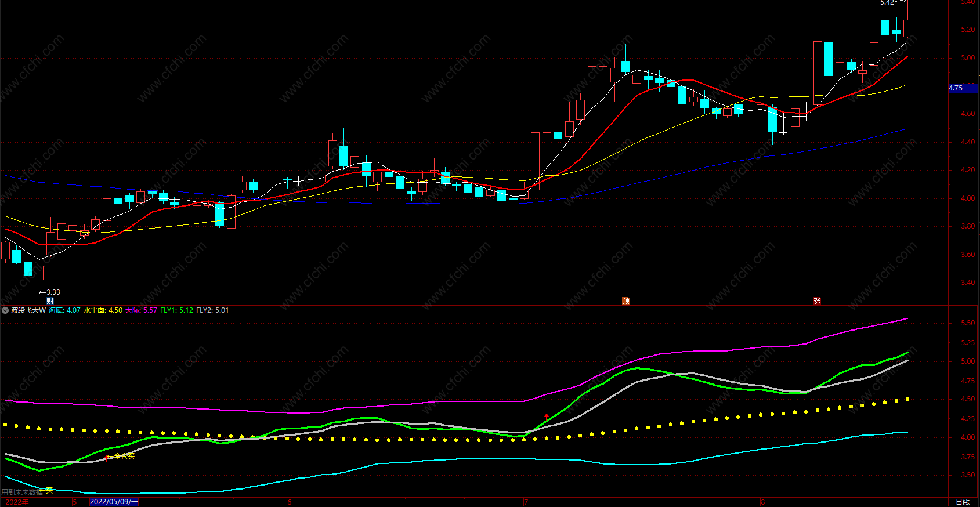Select the 海底: 4.07 indicator value
The image size is (980, 507).
point(64,310)
